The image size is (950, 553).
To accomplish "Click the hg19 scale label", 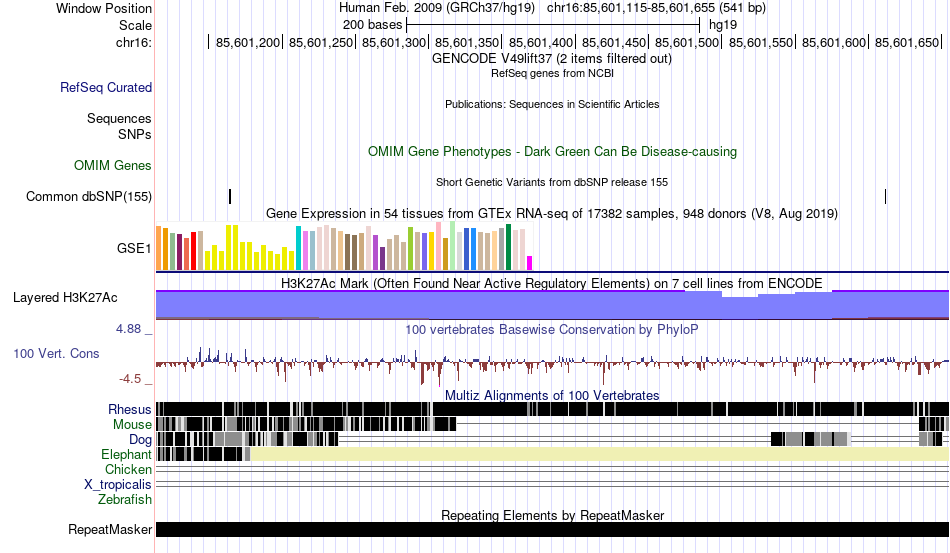I will pos(723,25).
